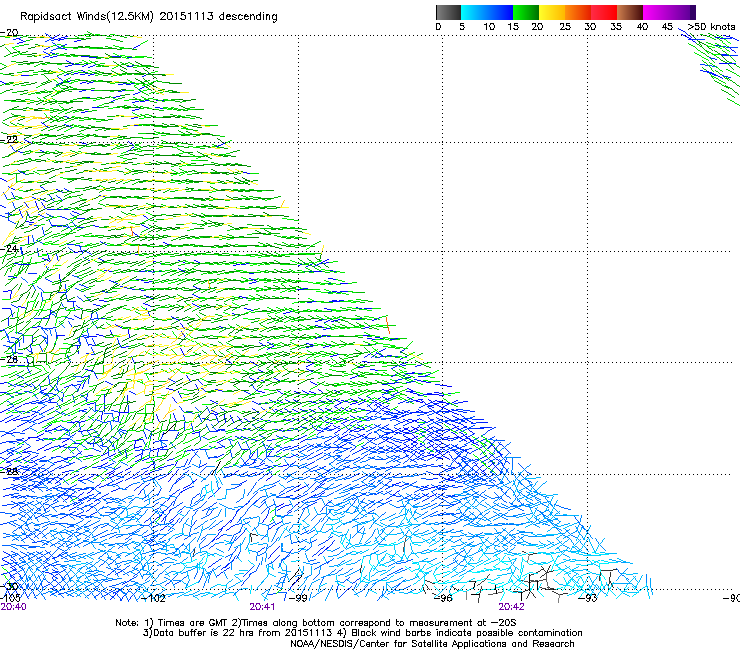Click the gray 0-5 knots color swatch
This screenshot has height=650, width=740.
pyautogui.click(x=448, y=12)
